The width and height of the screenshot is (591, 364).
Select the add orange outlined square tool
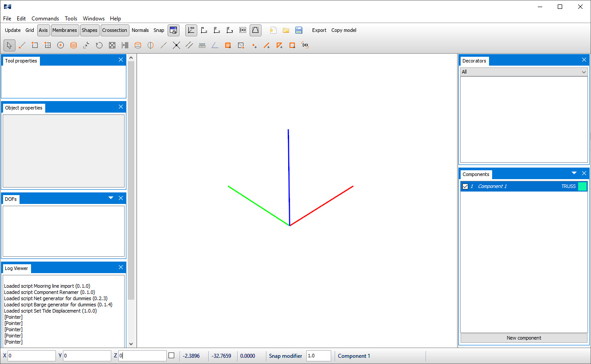pyautogui.click(x=293, y=45)
